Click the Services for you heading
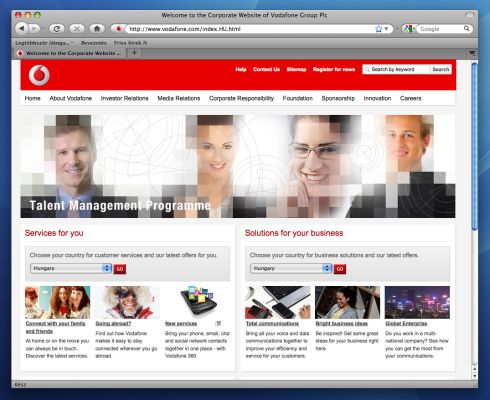Viewport: 490px width, 400px height. coord(54,233)
